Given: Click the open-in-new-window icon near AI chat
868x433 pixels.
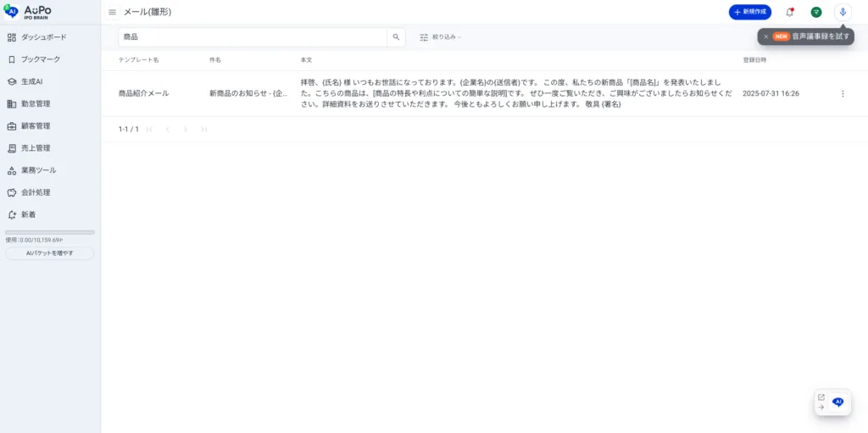Looking at the screenshot, I should (x=821, y=397).
